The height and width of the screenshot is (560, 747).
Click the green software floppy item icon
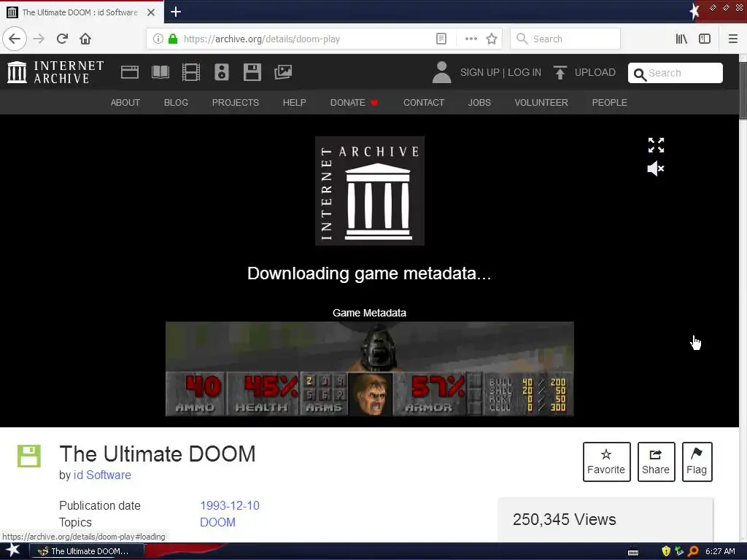[29, 456]
